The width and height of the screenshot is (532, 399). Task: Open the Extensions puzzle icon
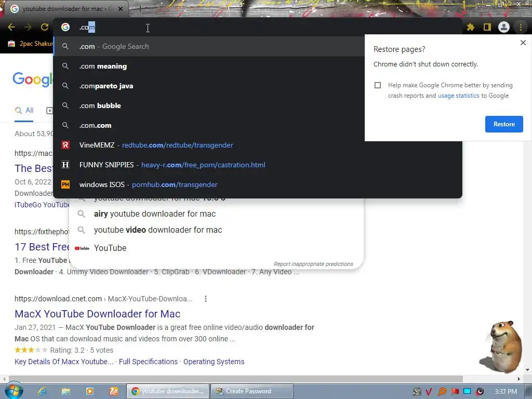click(x=471, y=27)
